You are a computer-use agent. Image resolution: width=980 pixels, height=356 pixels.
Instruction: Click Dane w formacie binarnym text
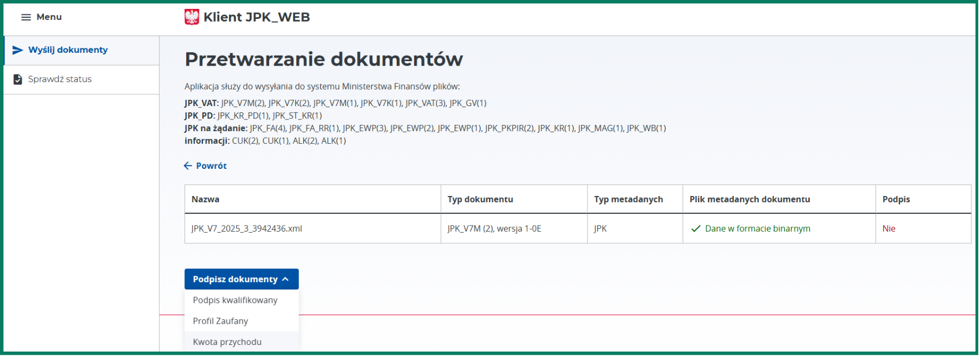click(758, 229)
